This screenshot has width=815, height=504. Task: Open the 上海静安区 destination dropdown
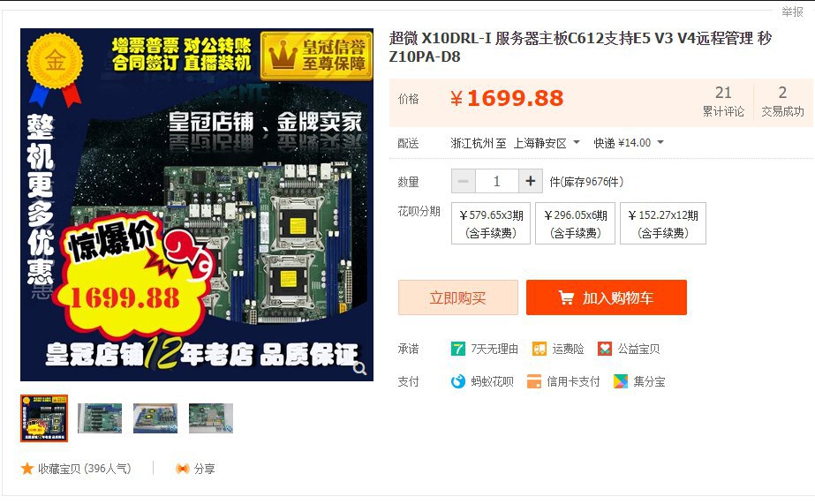point(547,143)
